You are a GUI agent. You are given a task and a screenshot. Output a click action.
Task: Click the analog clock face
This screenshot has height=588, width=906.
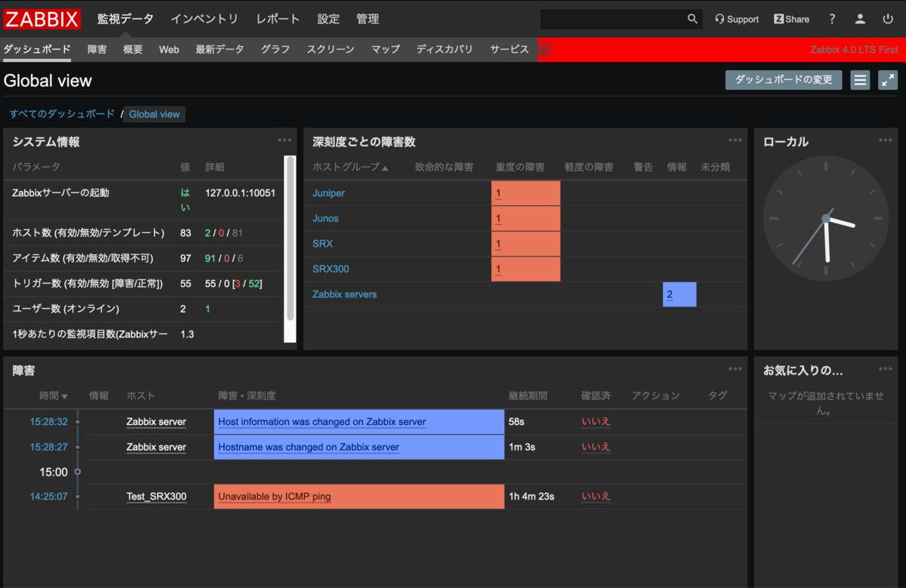826,218
